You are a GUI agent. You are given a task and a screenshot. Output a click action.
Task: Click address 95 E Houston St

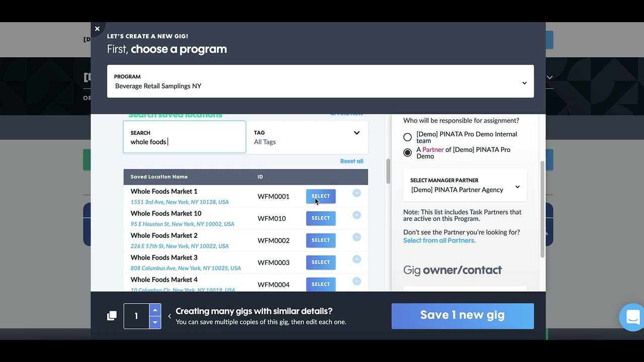pos(182,224)
